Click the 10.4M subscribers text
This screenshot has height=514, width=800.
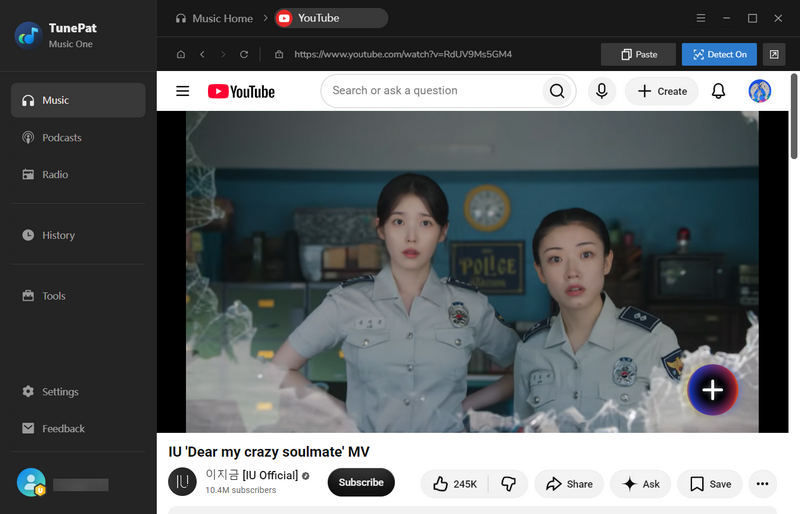click(241, 490)
